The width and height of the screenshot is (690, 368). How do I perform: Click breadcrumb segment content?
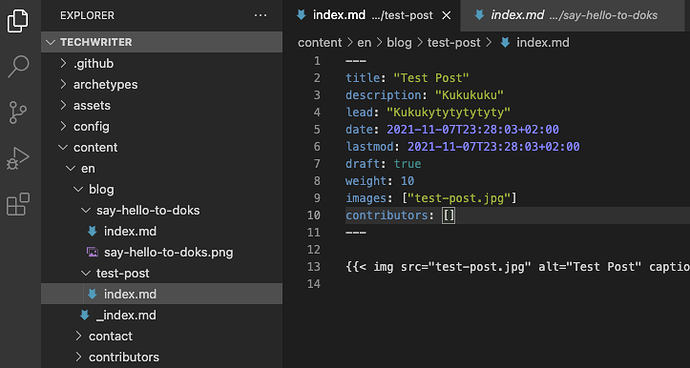click(x=320, y=43)
